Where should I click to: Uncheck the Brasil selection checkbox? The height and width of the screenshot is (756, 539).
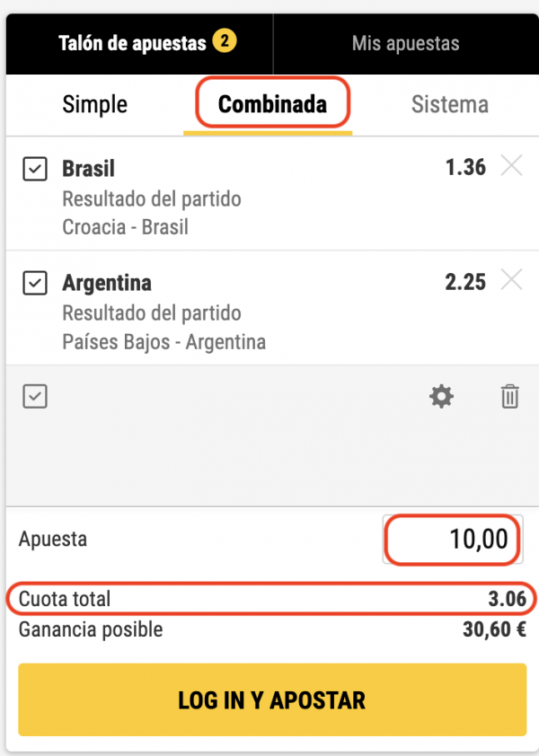point(34,169)
